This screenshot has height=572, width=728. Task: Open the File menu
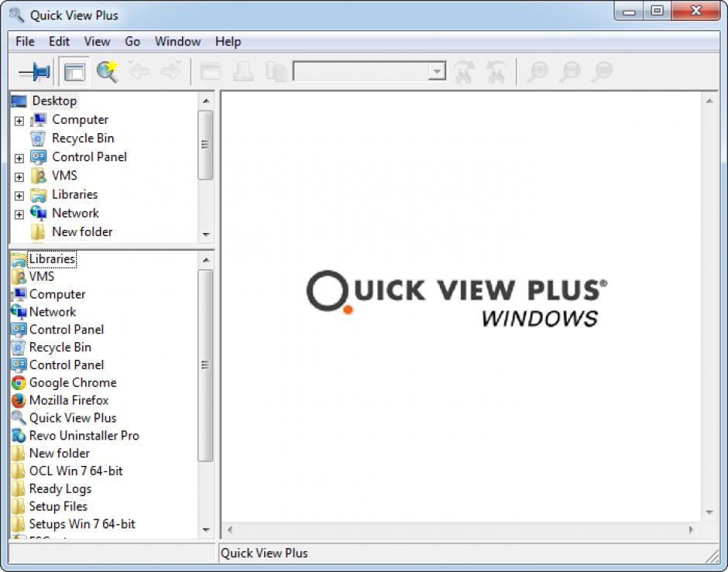pyautogui.click(x=25, y=42)
